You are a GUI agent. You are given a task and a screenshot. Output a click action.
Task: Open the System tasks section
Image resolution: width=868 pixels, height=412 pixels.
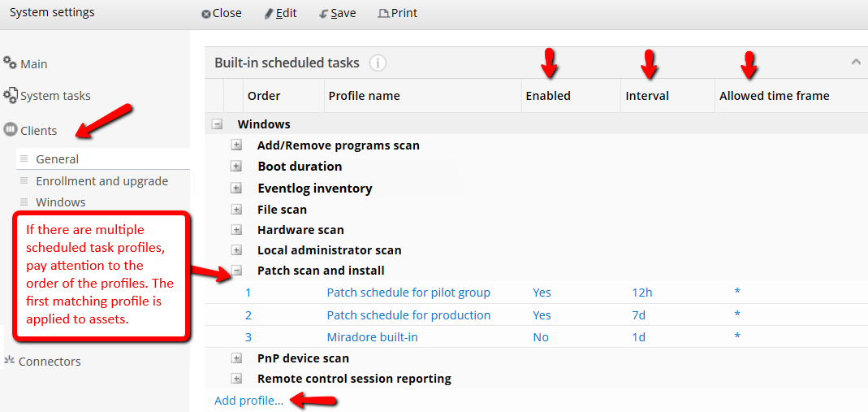(55, 96)
